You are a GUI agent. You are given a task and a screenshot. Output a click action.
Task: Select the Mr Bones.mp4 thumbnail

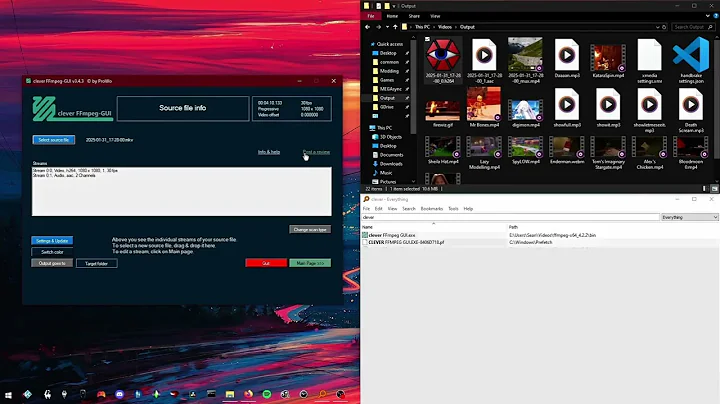pyautogui.click(x=484, y=104)
